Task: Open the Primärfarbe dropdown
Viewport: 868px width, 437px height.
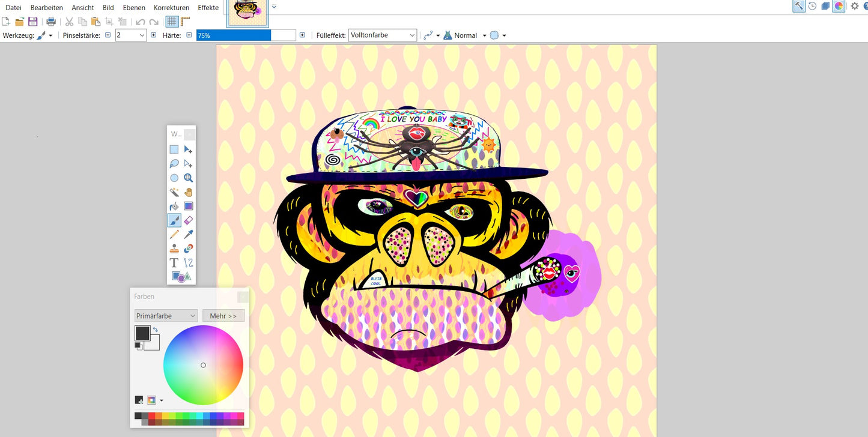Action: pyautogui.click(x=166, y=316)
